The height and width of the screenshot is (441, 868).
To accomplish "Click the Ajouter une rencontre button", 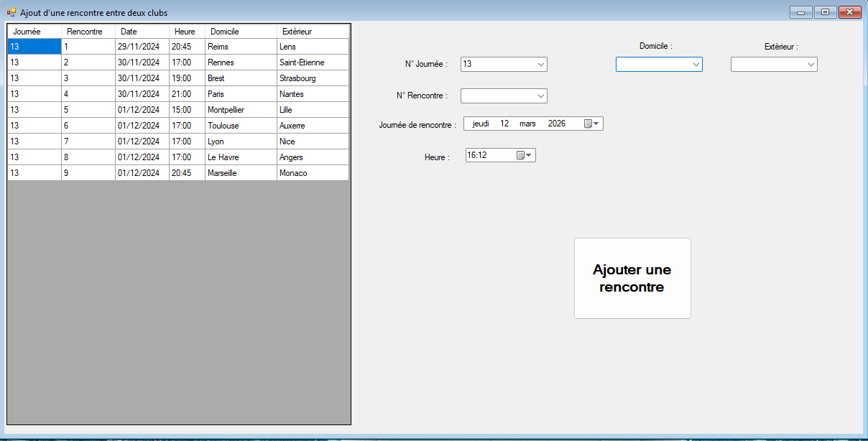I will 632,278.
